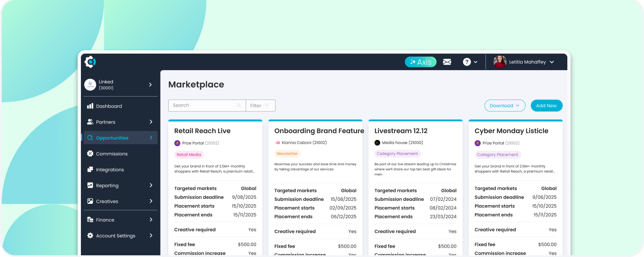This screenshot has width=644, height=257.
Task: Click the '06/12/2025' placement ends value
Action: point(343,217)
